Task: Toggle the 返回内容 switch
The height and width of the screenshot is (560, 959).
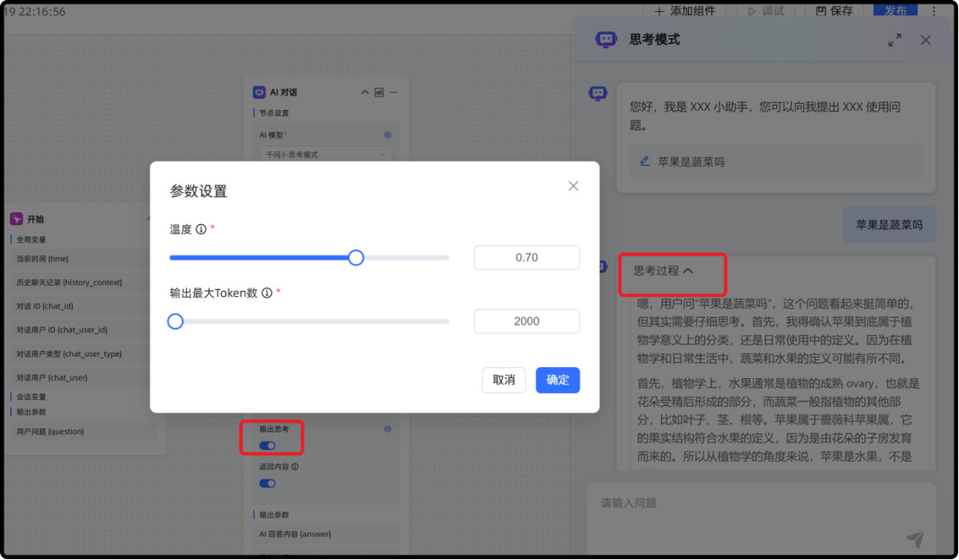Action: point(268,484)
